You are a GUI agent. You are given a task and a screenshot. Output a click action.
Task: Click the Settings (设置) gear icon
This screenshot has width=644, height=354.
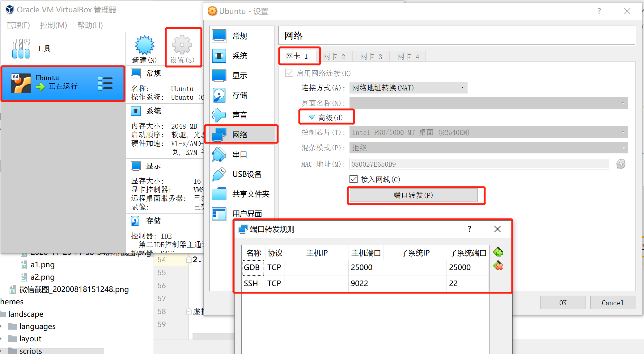[x=182, y=45]
